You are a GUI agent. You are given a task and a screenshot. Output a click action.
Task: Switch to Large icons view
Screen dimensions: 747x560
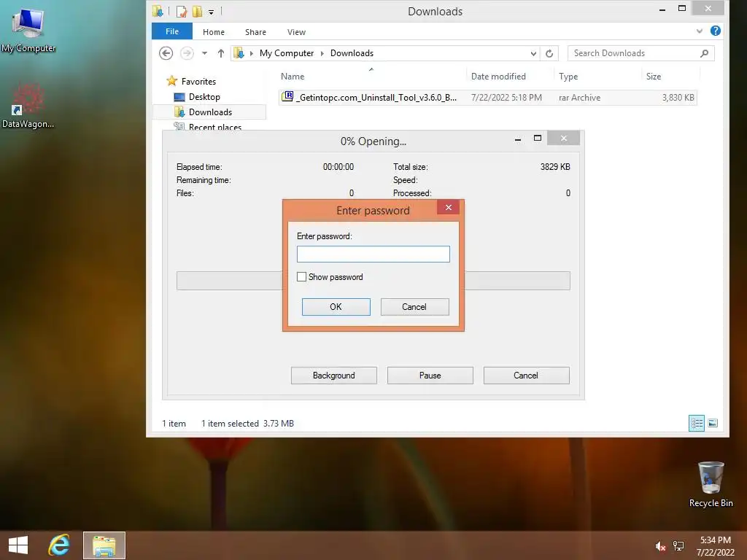(x=713, y=423)
